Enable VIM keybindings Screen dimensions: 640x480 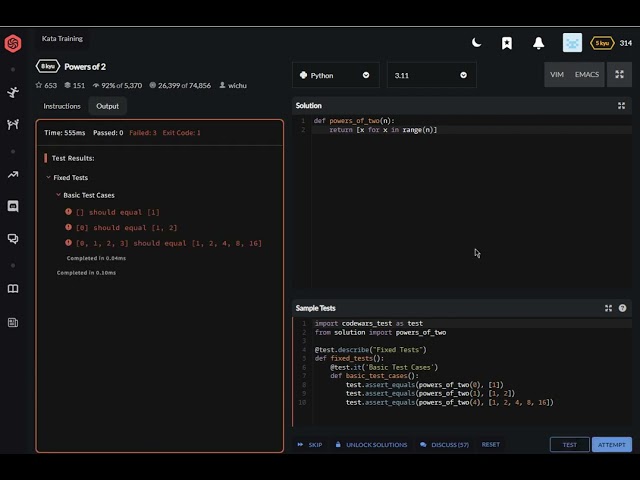(x=557, y=74)
